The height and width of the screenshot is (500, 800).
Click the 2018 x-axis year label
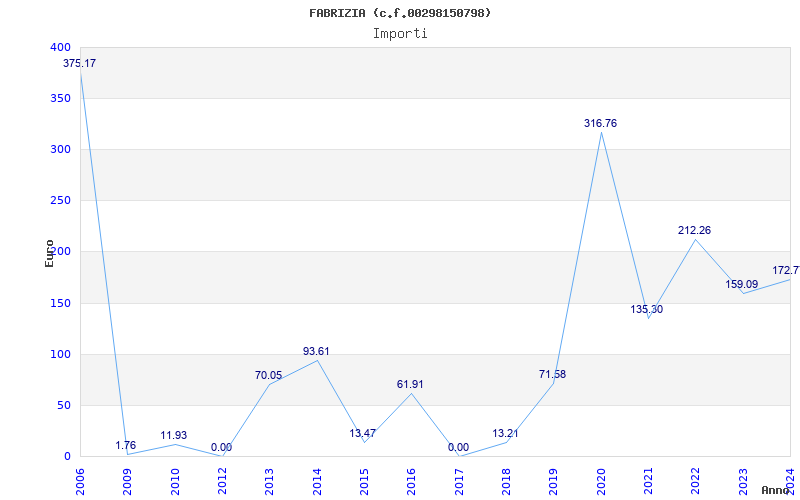506,482
